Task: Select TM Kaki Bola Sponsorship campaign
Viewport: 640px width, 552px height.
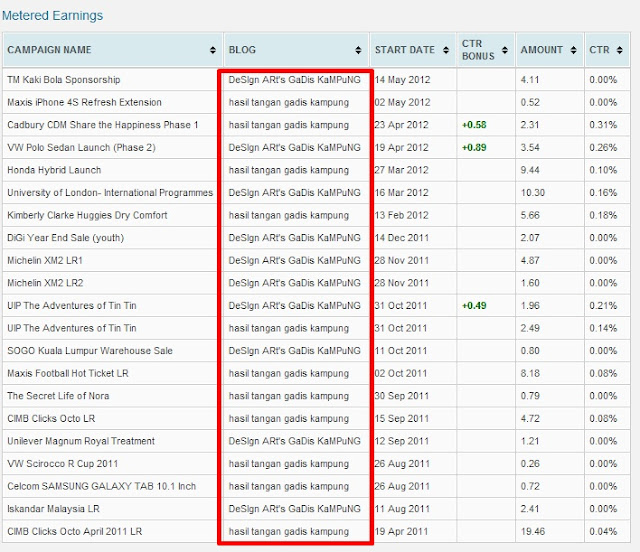Action: [x=64, y=80]
